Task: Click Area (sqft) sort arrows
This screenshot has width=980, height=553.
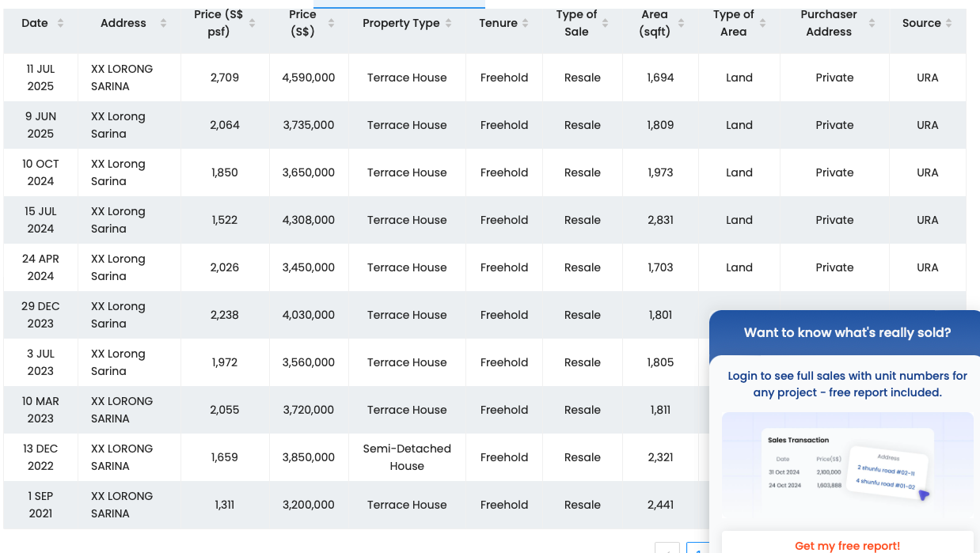Action: (x=683, y=24)
